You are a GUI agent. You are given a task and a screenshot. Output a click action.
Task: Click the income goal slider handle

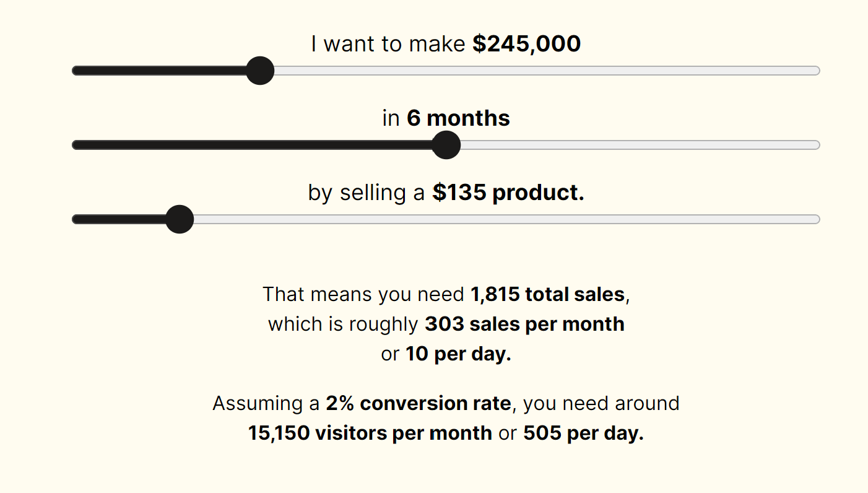coord(260,71)
